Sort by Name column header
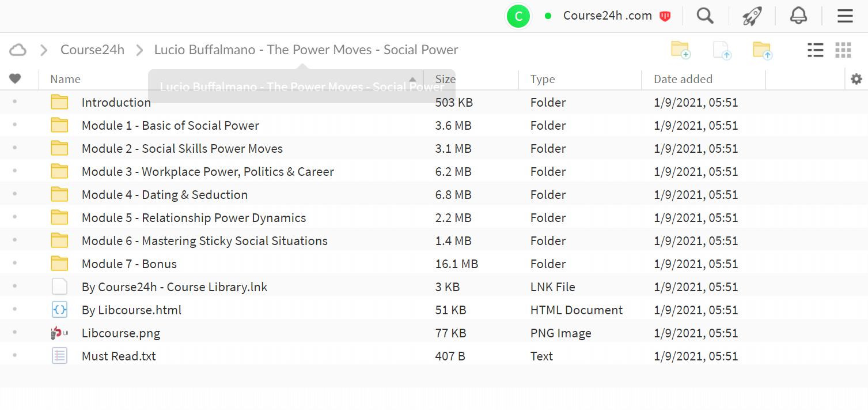This screenshot has height=410, width=868. tap(65, 79)
